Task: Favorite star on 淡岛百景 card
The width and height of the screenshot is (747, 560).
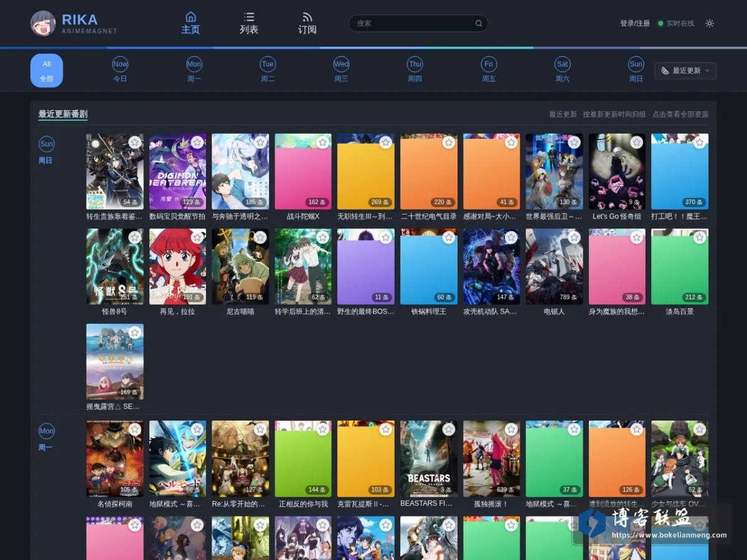Action: point(700,238)
